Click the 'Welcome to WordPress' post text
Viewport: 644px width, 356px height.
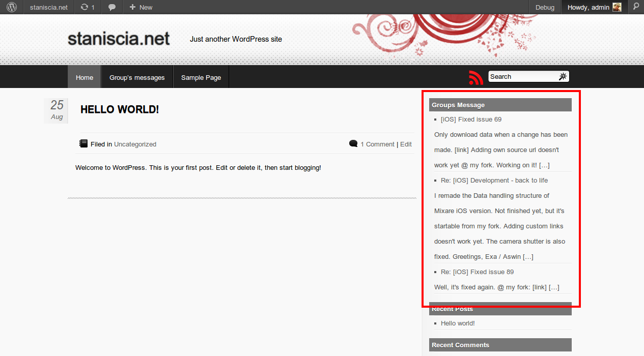point(198,167)
